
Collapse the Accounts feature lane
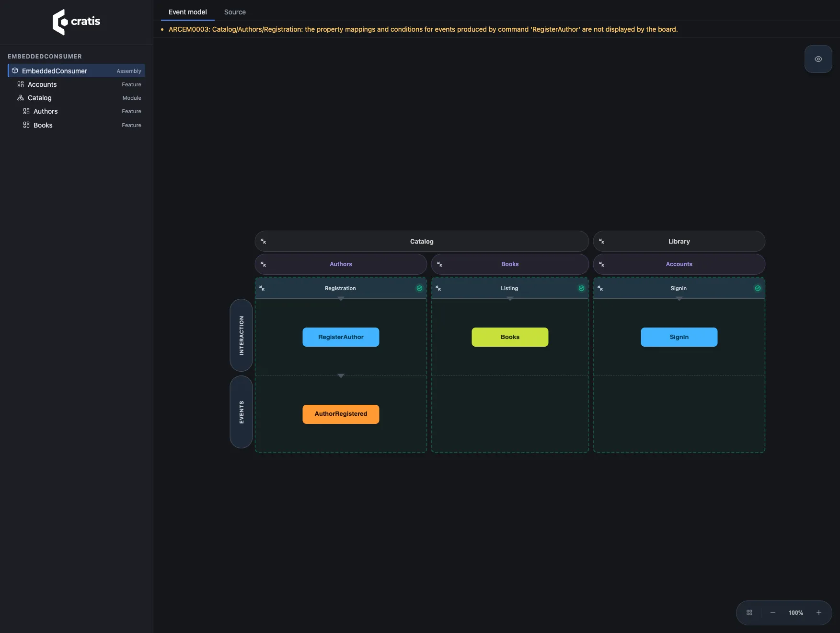[601, 264]
